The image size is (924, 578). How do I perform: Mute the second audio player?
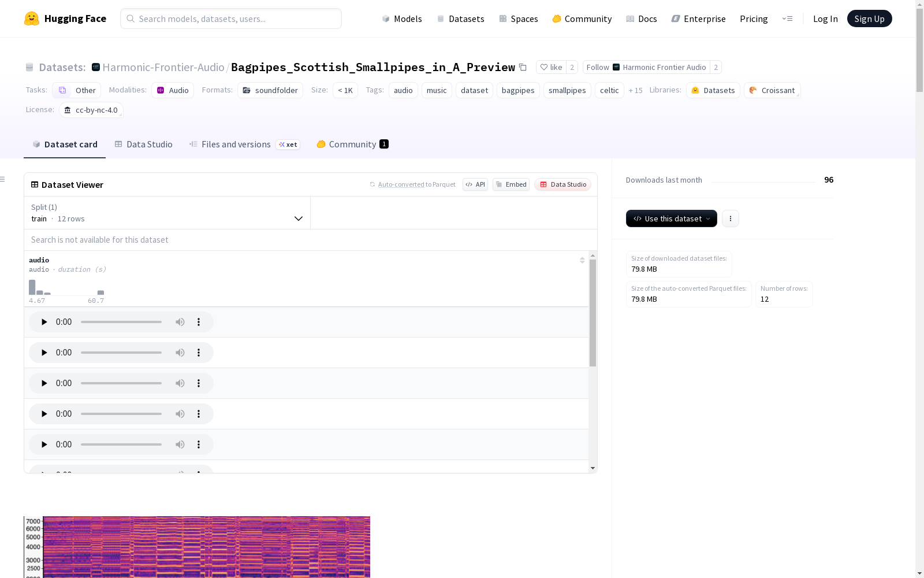point(180,353)
